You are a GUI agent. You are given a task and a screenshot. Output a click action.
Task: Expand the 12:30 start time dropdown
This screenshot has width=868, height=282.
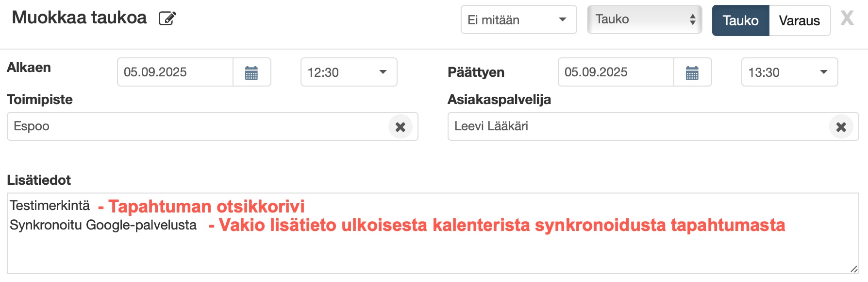(x=349, y=72)
